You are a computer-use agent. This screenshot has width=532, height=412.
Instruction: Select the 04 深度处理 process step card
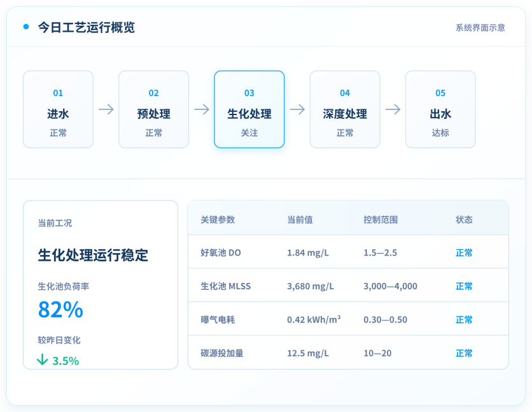click(345, 109)
